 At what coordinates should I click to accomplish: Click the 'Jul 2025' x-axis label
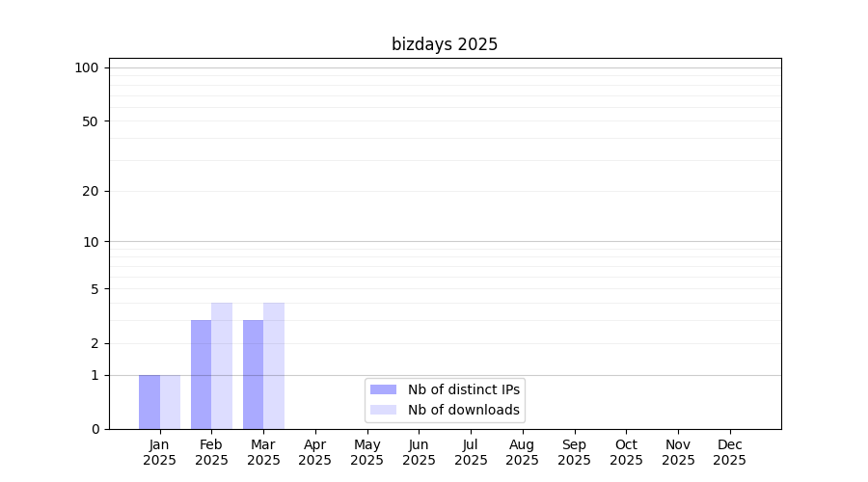tap(471, 452)
